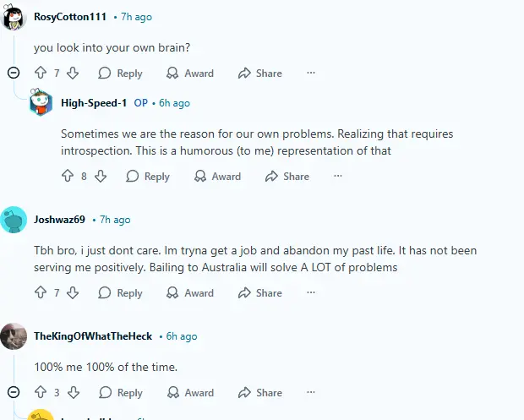Image resolution: width=524 pixels, height=420 pixels.
Task: Open more options on RosyCotton111's comment
Action: point(311,74)
